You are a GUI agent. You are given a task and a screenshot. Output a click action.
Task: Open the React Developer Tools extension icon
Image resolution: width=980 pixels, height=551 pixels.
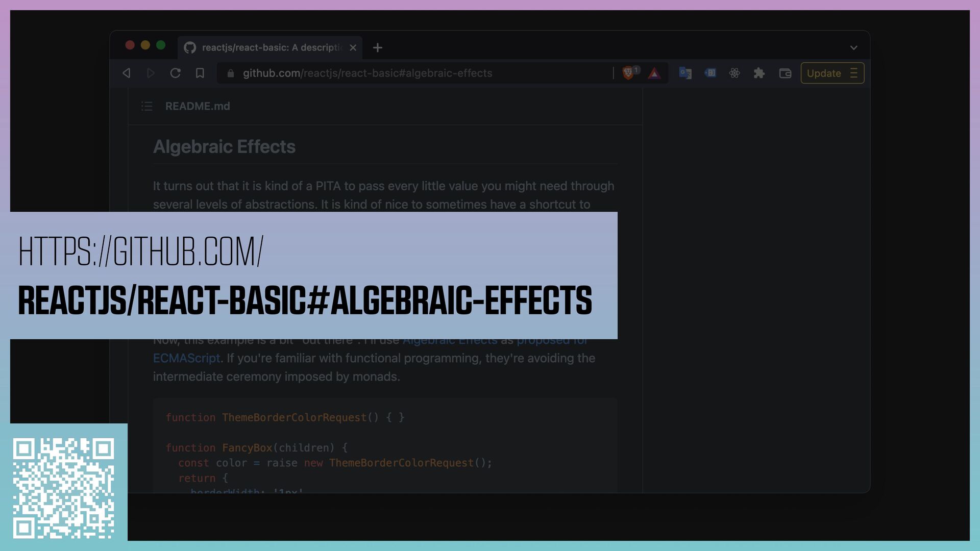pos(734,73)
